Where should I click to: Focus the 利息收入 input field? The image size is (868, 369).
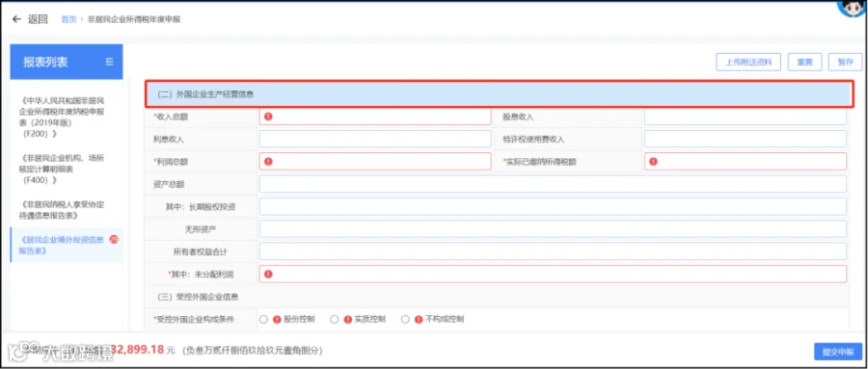pyautogui.click(x=375, y=139)
